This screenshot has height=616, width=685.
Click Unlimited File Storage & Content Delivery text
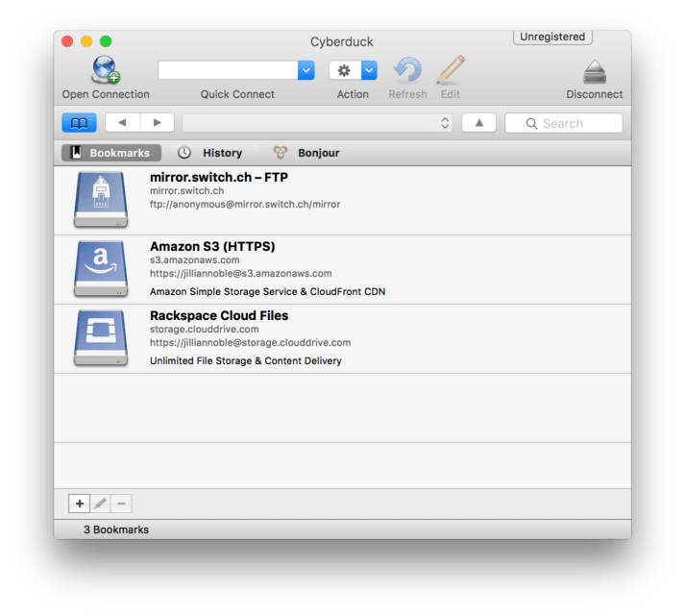pyautogui.click(x=246, y=361)
